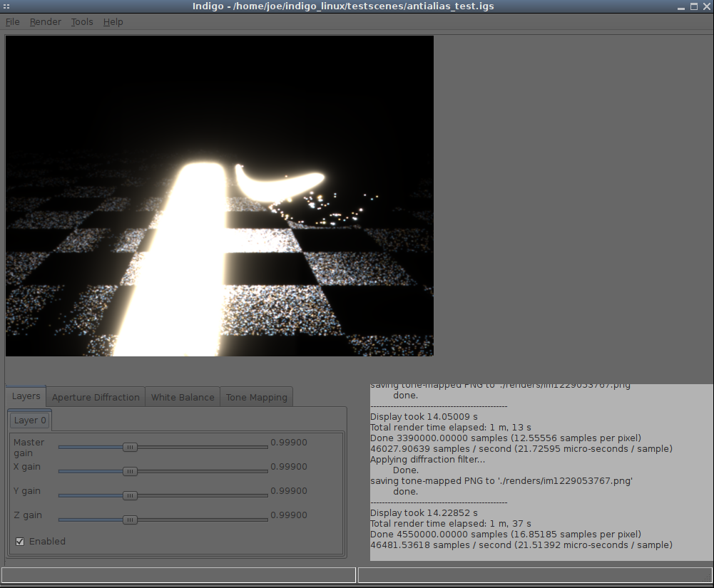The height and width of the screenshot is (588, 714).
Task: Click the X gain slider handle
Action: pos(130,471)
